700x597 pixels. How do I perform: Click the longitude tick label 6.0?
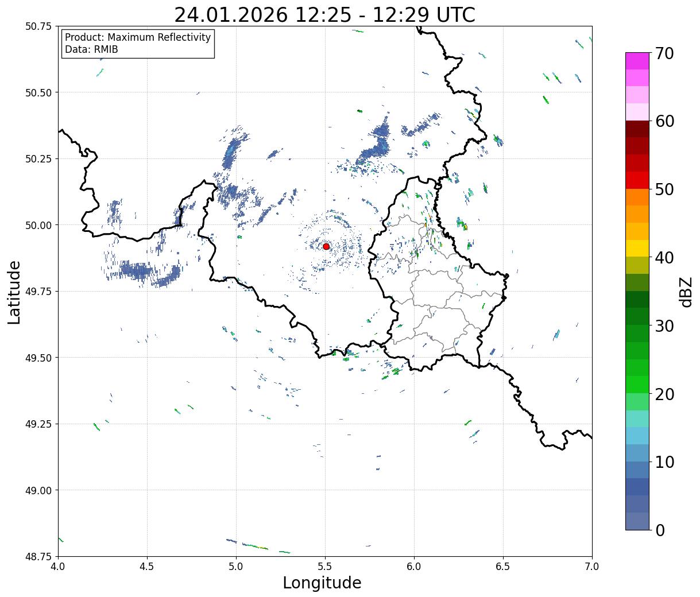[x=414, y=567]
